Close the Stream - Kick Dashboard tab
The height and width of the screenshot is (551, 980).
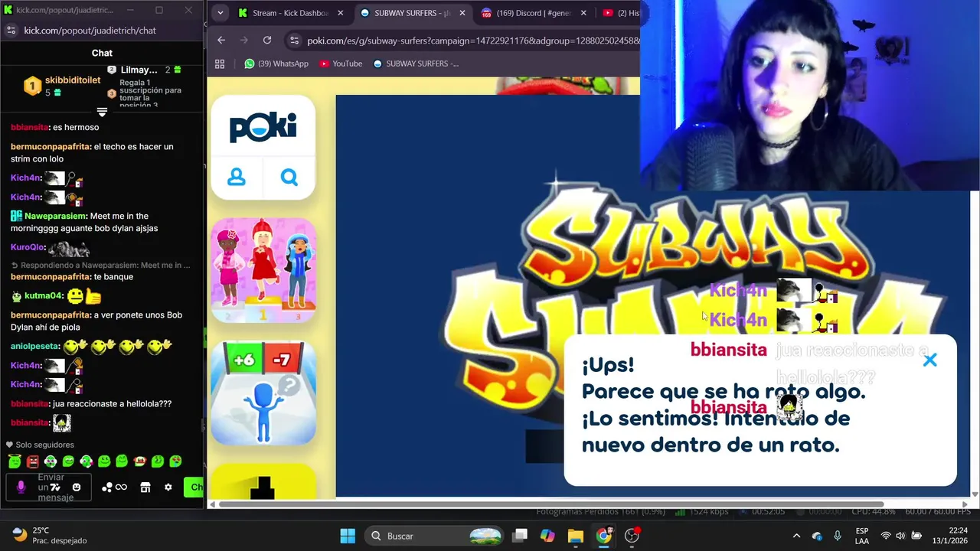(x=341, y=13)
